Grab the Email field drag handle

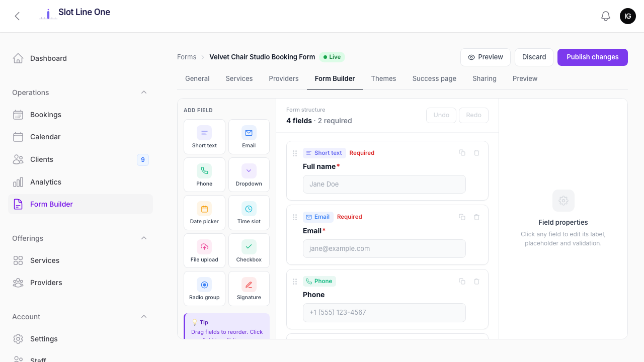tap(295, 217)
